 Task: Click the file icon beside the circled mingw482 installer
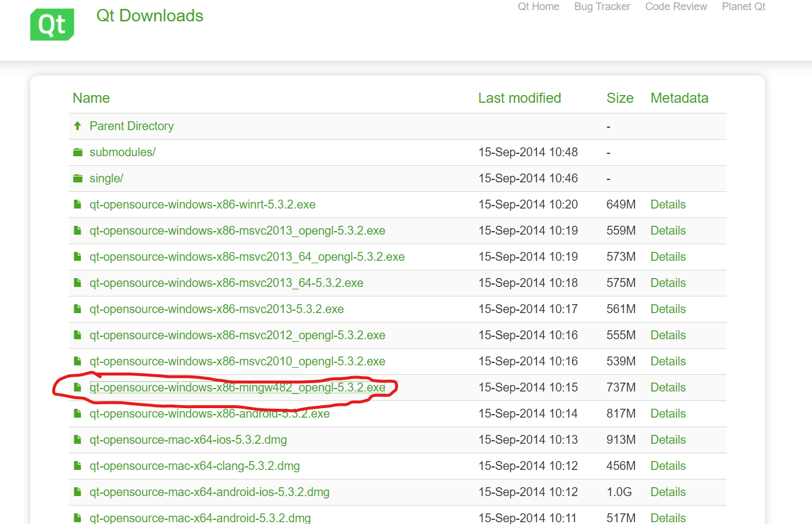coord(78,387)
